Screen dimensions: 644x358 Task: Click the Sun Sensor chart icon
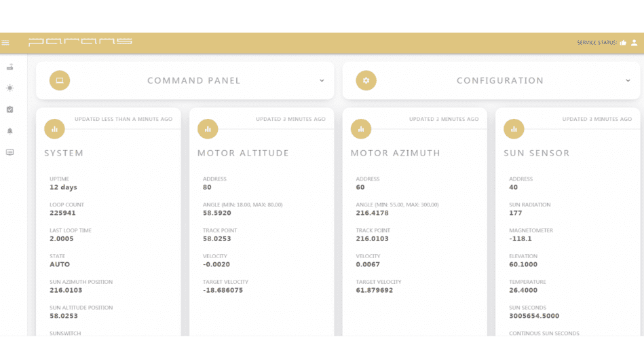514,128
